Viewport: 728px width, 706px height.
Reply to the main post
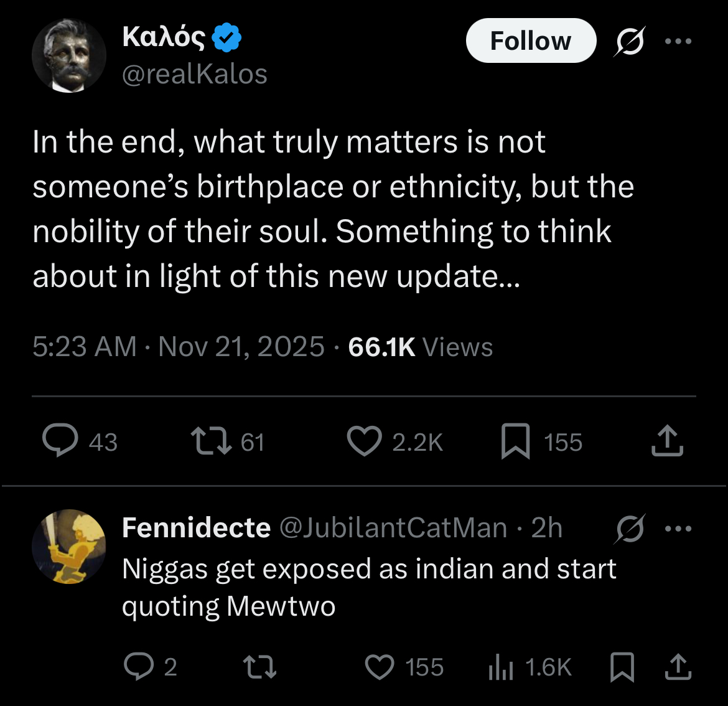click(x=60, y=441)
